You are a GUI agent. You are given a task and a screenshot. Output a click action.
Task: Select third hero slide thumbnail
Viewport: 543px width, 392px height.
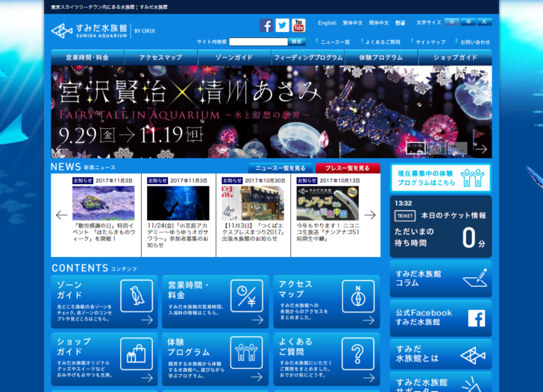click(457, 148)
